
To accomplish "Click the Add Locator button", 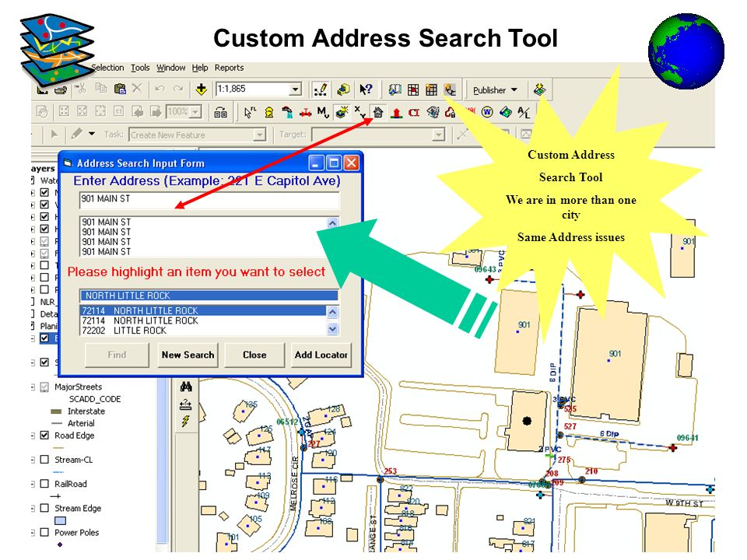I will coord(321,355).
